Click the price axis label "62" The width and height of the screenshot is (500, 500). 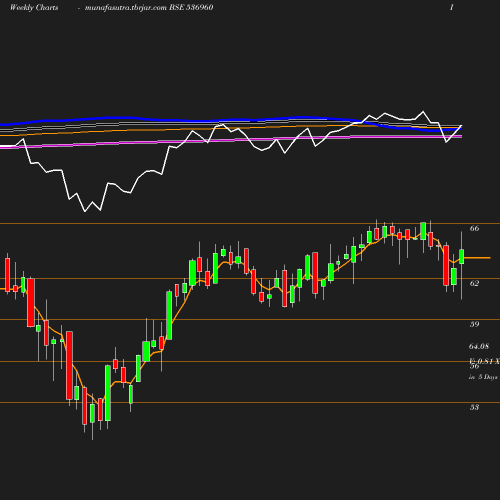tap(474, 283)
